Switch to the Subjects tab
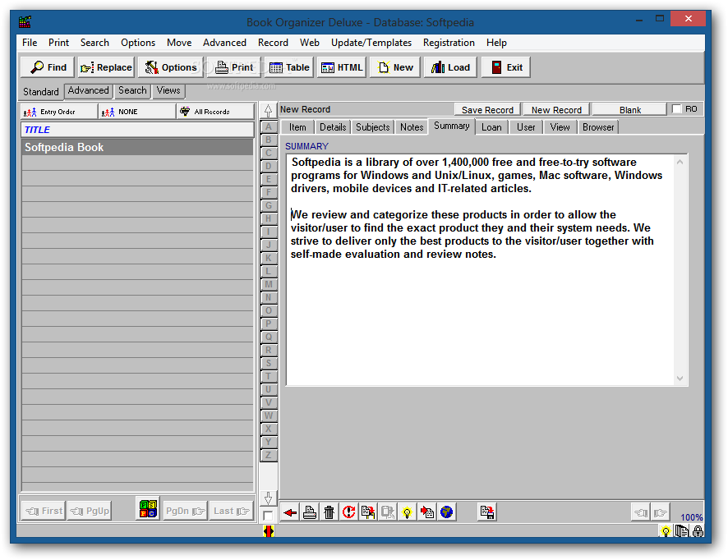728x560 pixels. tap(372, 127)
